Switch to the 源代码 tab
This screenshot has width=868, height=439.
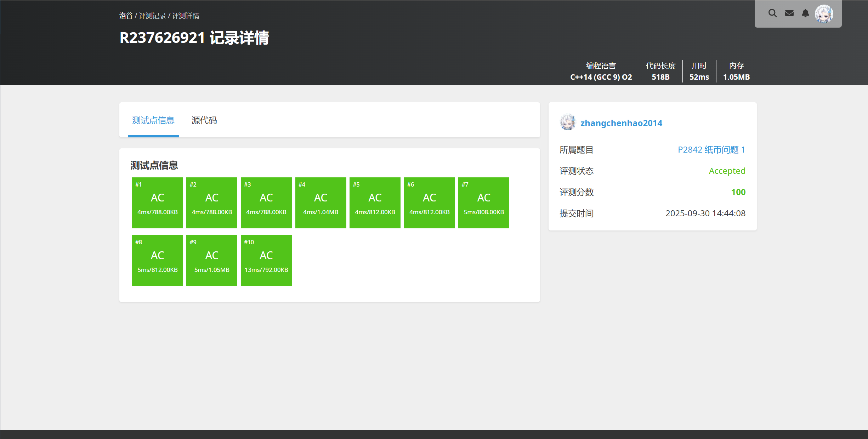point(204,120)
